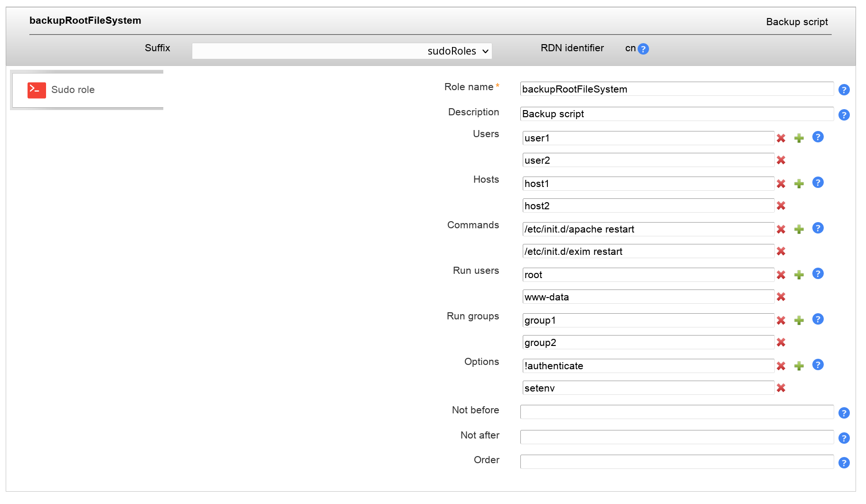Image resolution: width=866 pixels, height=504 pixels.
Task: Delete the setenv option
Action: pos(781,388)
